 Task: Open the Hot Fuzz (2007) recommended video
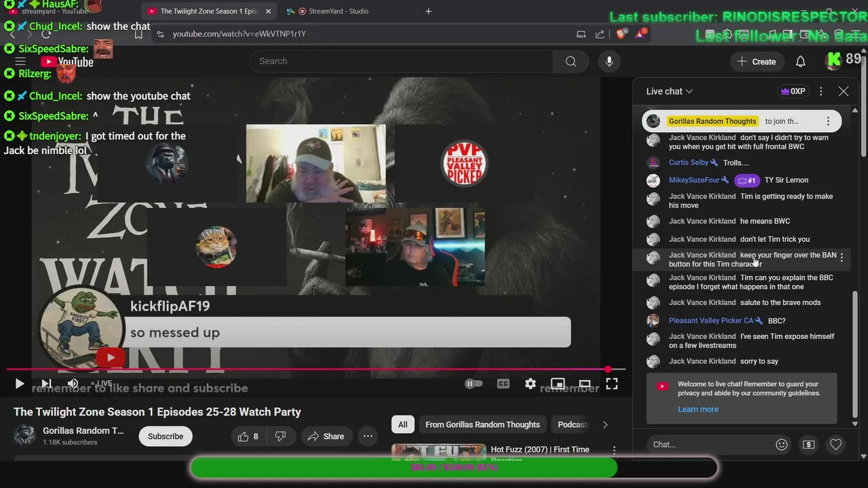point(540,450)
